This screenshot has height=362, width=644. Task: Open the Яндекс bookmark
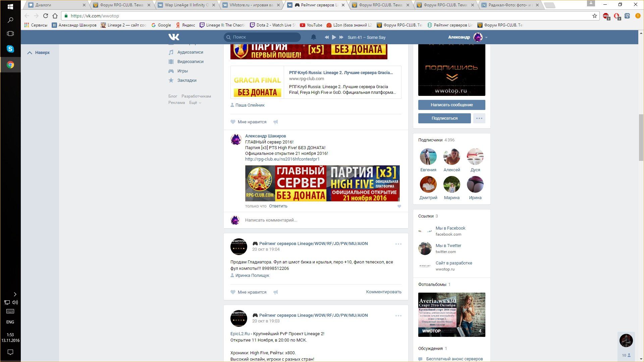(185, 25)
